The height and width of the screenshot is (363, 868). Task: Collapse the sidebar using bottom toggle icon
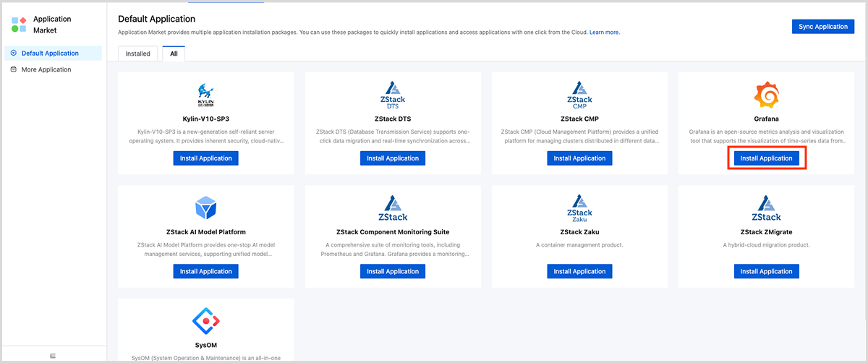[53, 355]
